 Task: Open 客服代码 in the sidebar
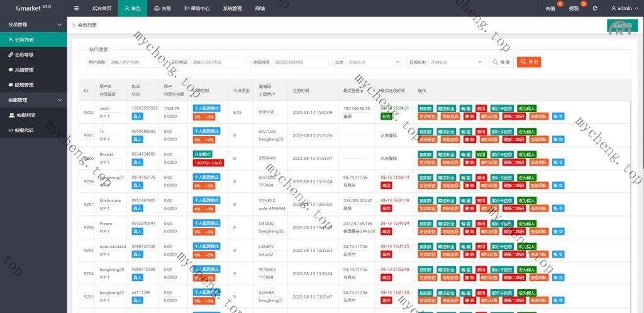pos(24,130)
